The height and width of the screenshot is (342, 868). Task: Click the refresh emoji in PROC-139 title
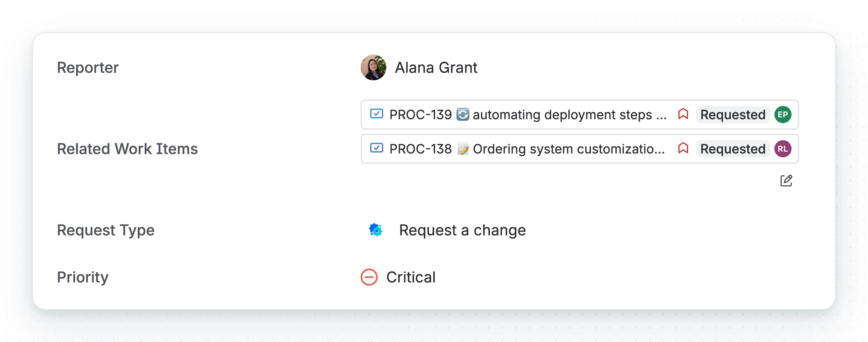[463, 114]
